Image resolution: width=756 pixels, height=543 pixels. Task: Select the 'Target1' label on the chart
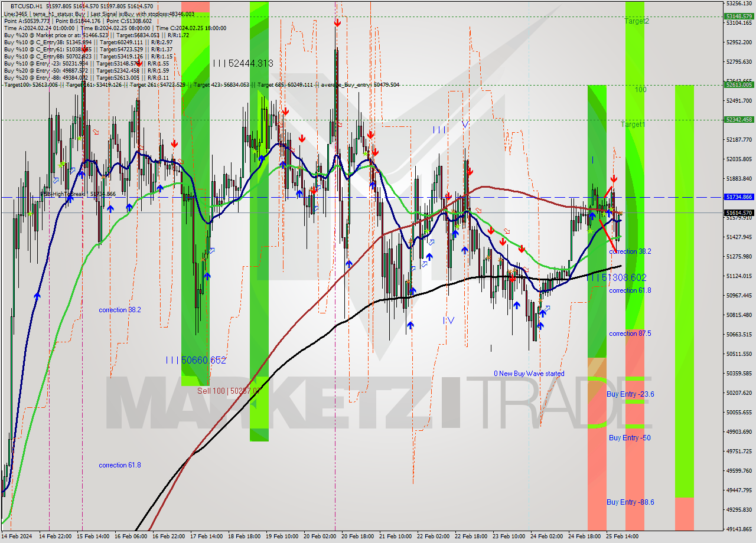point(633,125)
